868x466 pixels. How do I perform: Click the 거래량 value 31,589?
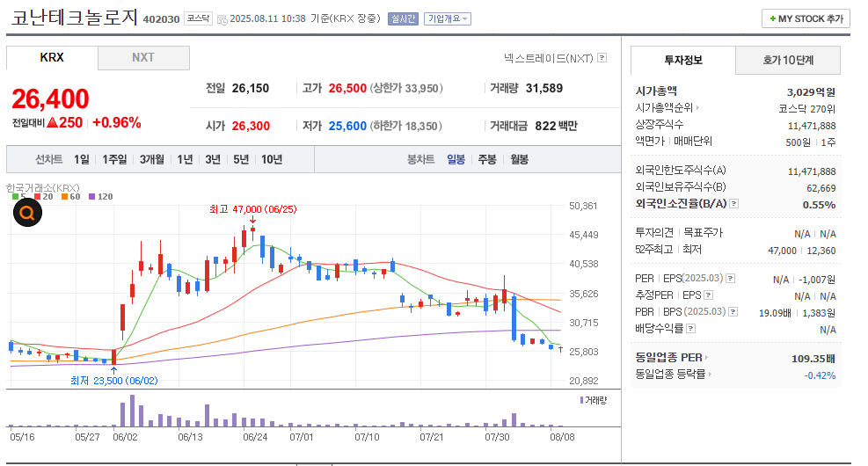pos(544,89)
